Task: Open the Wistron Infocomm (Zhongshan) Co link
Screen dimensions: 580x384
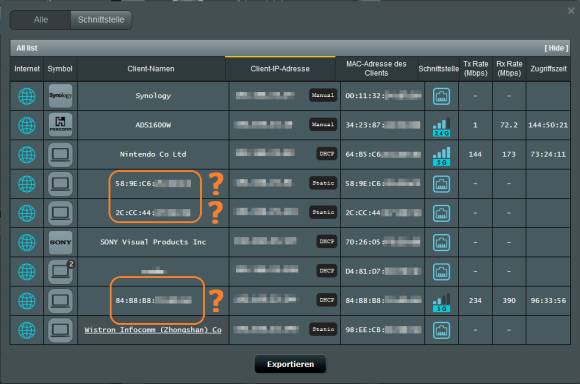Action: [153, 330]
